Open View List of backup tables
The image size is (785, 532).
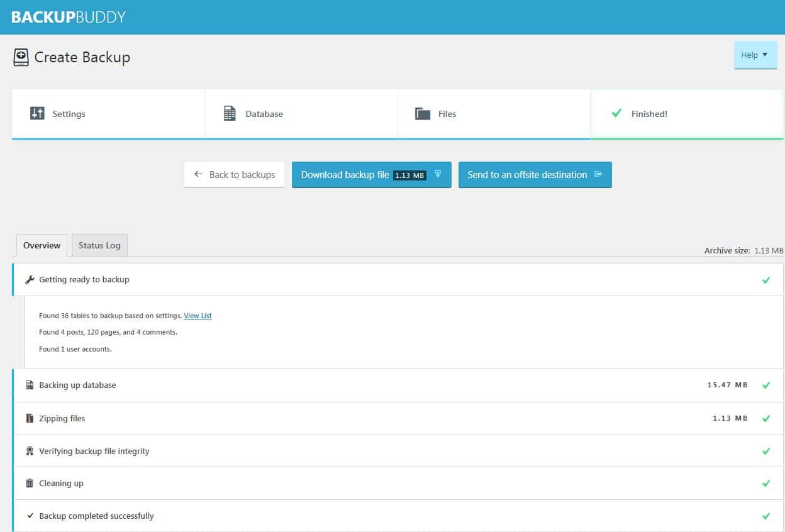[x=198, y=315]
